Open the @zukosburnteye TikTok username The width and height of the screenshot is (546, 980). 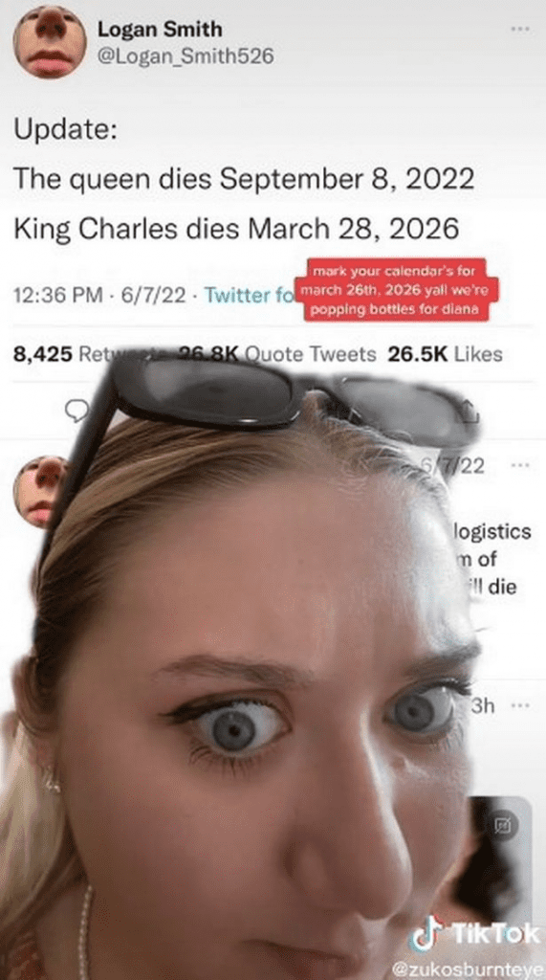[x=468, y=969]
